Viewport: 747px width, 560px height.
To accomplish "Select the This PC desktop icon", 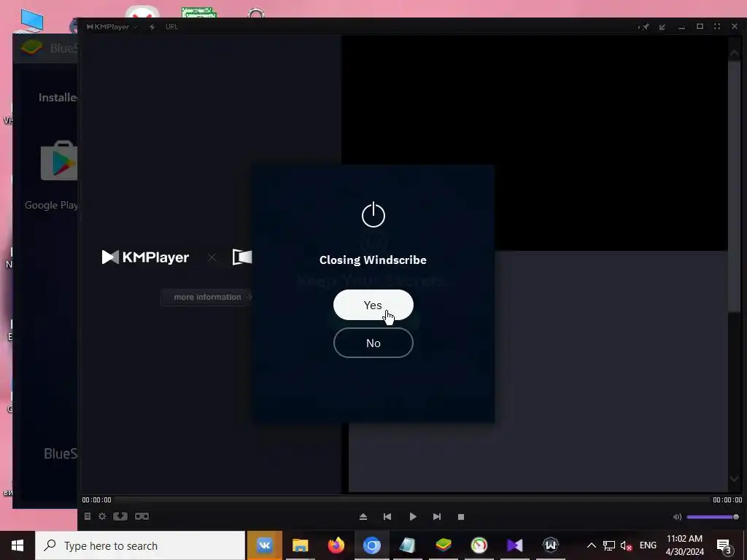I will click(x=31, y=21).
